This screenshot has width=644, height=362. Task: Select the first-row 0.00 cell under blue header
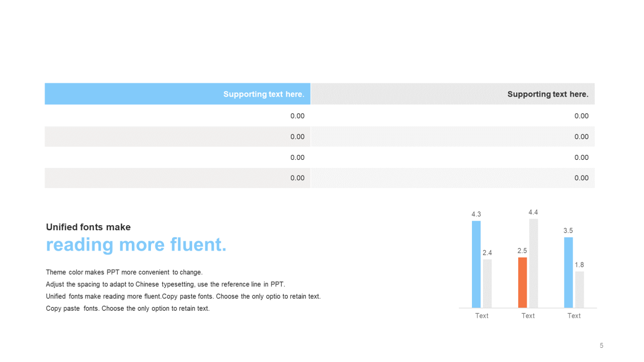pyautogui.click(x=297, y=116)
